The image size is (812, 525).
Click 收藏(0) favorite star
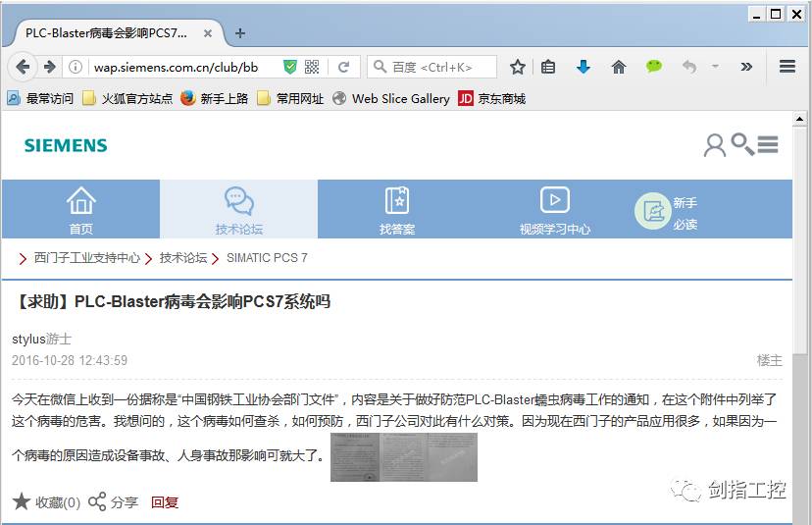pos(46,501)
